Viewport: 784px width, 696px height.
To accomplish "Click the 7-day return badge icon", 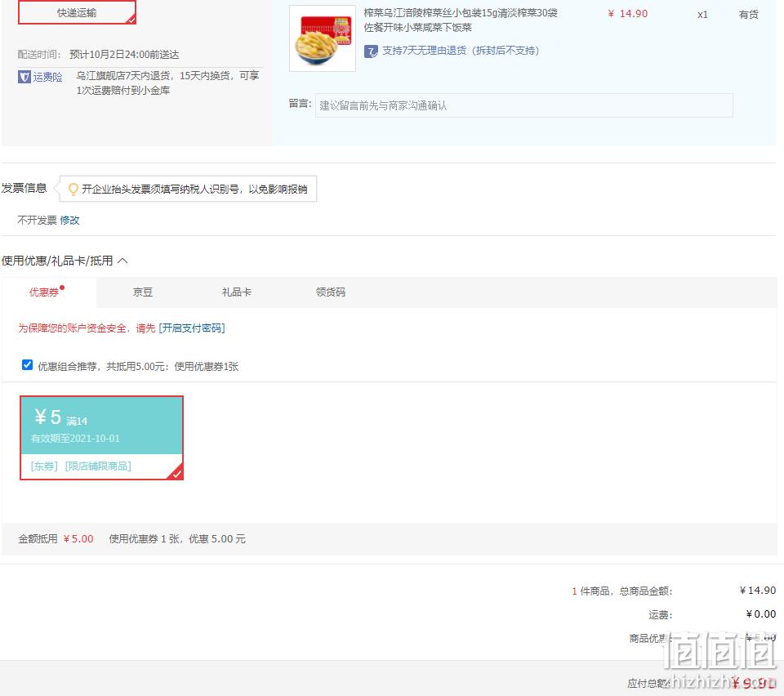I will point(371,51).
